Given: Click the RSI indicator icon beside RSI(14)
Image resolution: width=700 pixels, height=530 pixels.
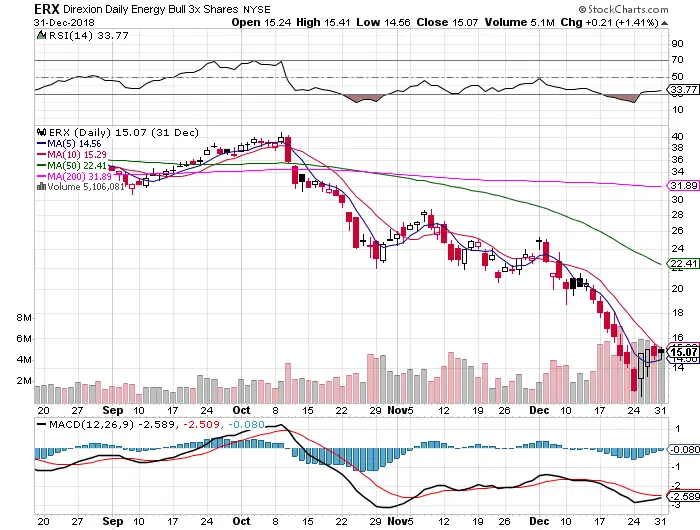Looking at the screenshot, I should click(41, 35).
